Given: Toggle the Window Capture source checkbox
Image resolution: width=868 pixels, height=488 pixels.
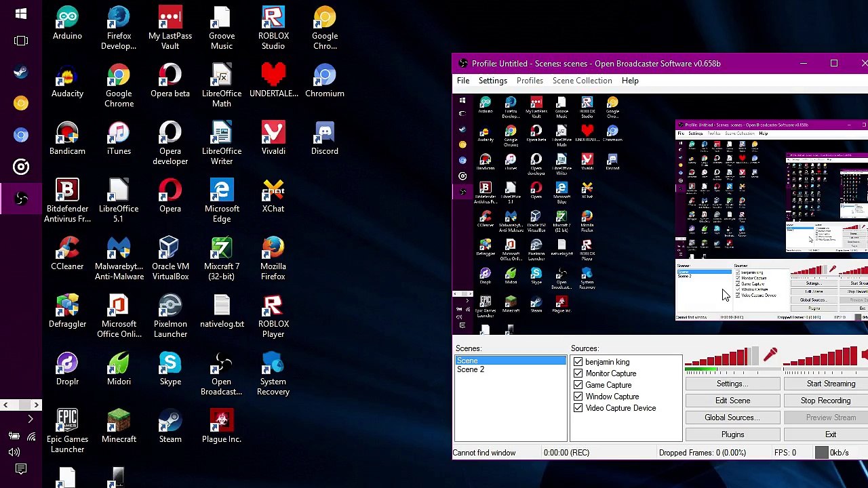Looking at the screenshot, I should (578, 396).
